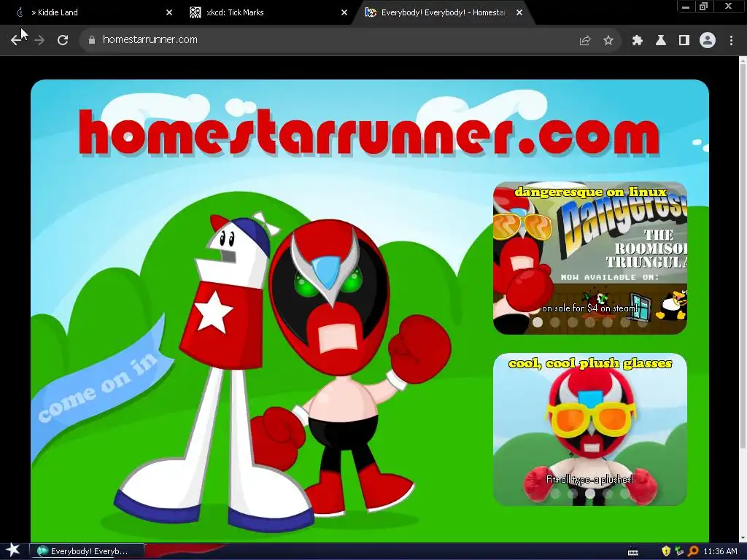Select third dot of Dangeresque carousel
The height and width of the screenshot is (560, 747).
point(573,322)
